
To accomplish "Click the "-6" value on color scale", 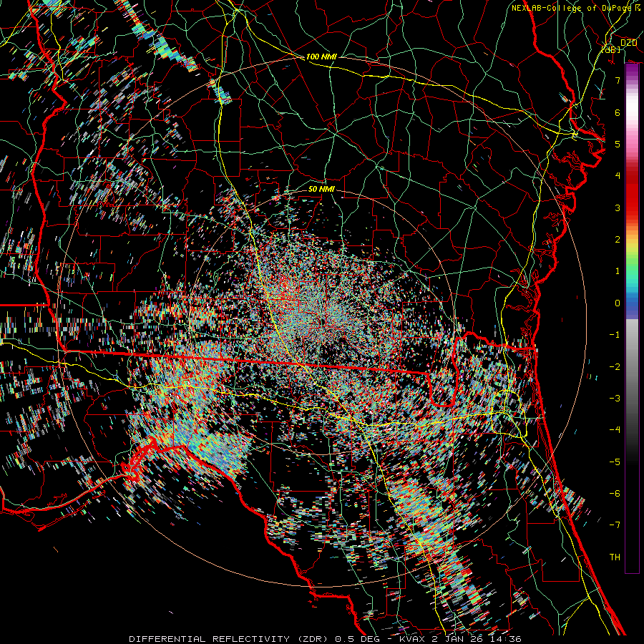I will click(x=615, y=494).
